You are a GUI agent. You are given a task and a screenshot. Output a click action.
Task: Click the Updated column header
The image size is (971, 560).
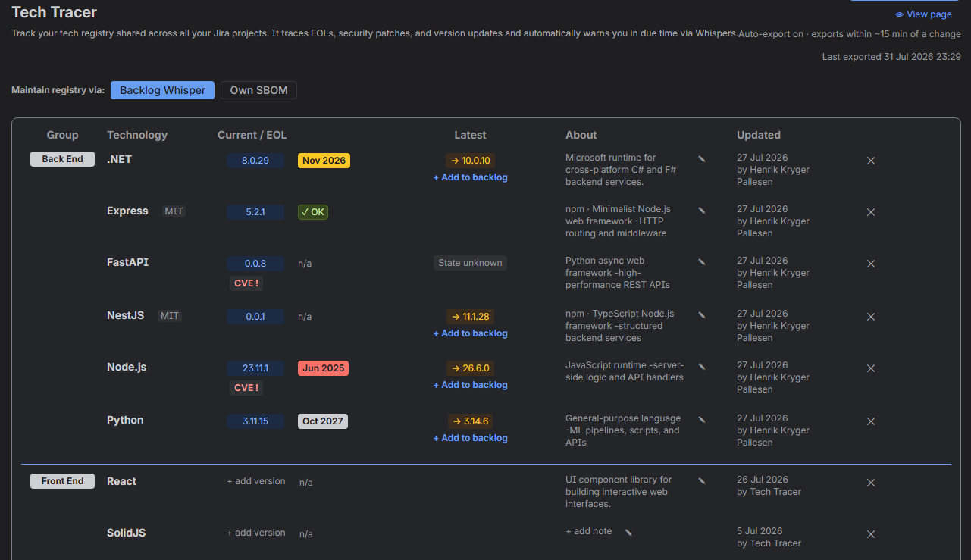click(x=759, y=135)
